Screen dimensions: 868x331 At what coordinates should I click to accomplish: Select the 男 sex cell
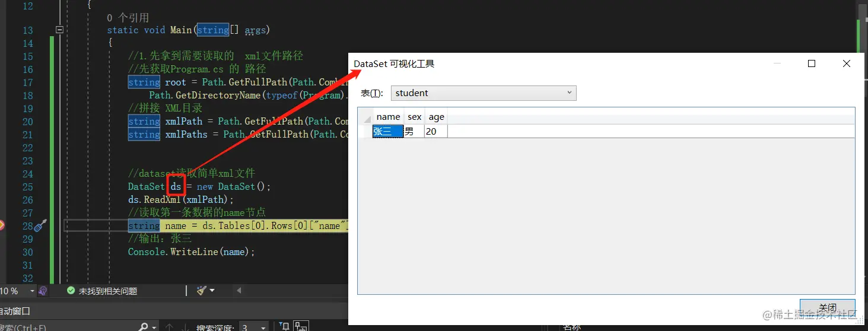point(414,132)
